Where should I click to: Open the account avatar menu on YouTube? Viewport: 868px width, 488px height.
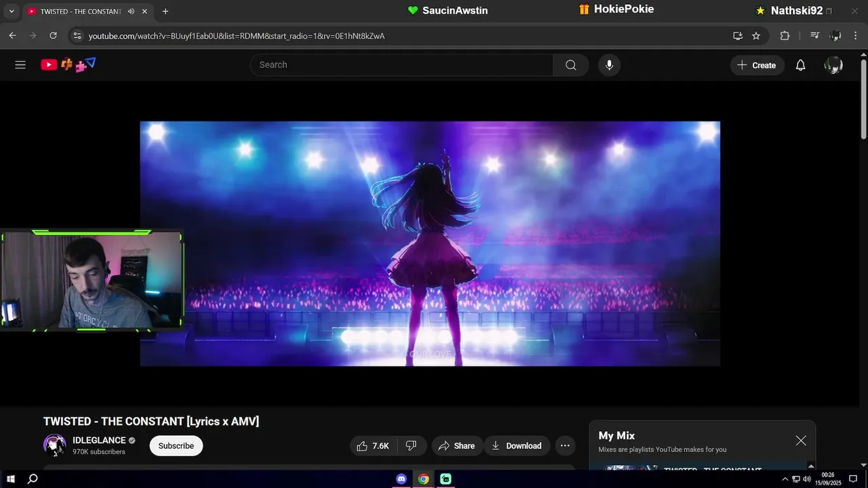click(x=833, y=65)
